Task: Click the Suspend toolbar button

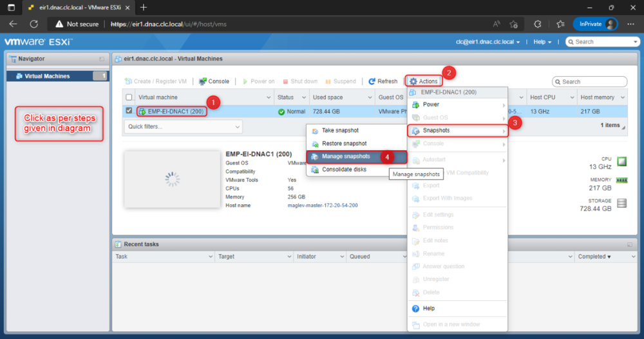Action: point(341,81)
